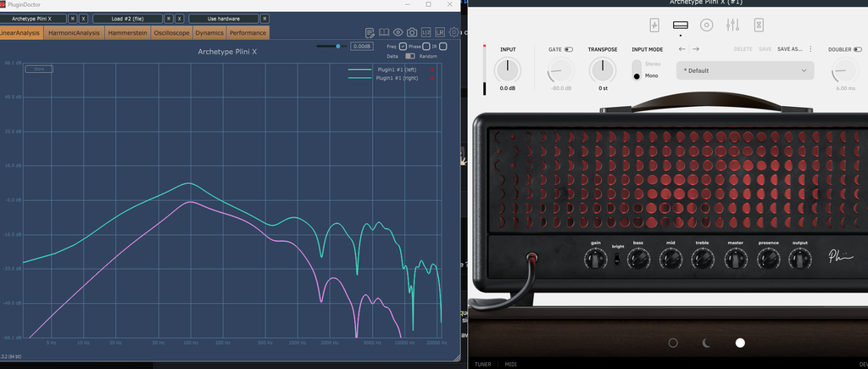Open MIDI settings in the bottom bar
Screen dimensions: 868x369
click(x=511, y=364)
